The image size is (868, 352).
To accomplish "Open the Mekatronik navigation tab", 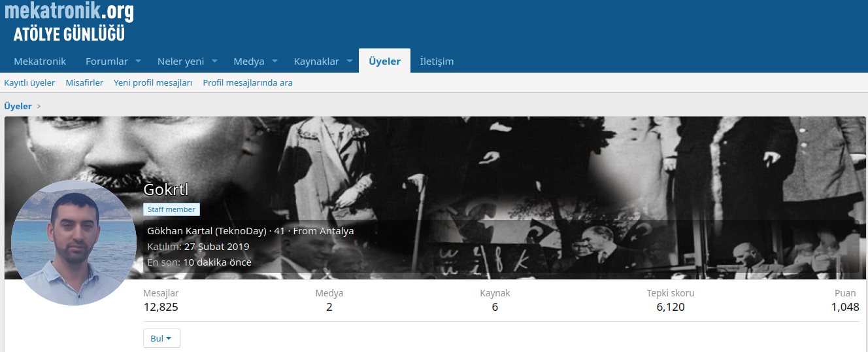I will [40, 62].
